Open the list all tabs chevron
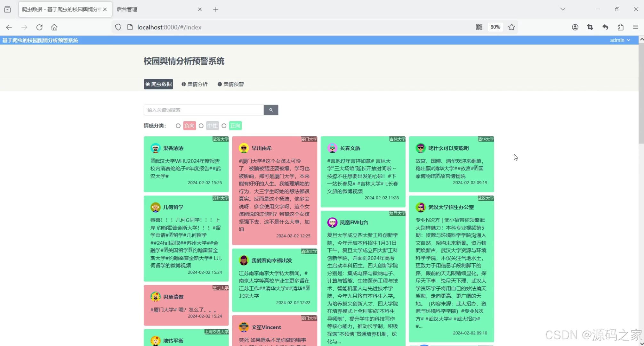644x346 pixels. pyautogui.click(x=562, y=9)
